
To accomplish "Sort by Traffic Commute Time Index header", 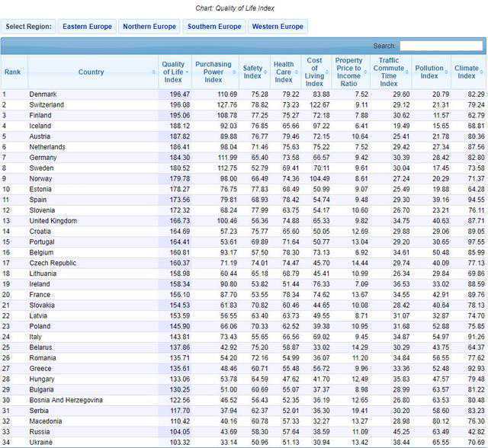I will (x=389, y=72).
